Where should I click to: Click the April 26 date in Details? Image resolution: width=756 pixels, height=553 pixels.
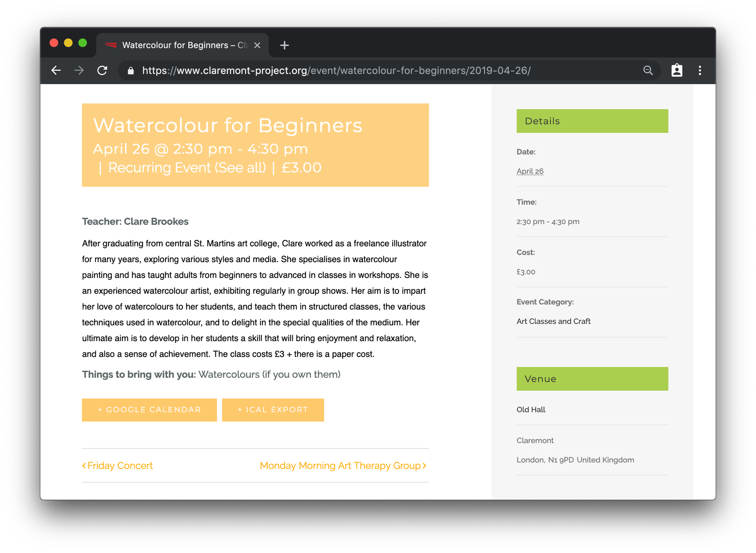[530, 171]
